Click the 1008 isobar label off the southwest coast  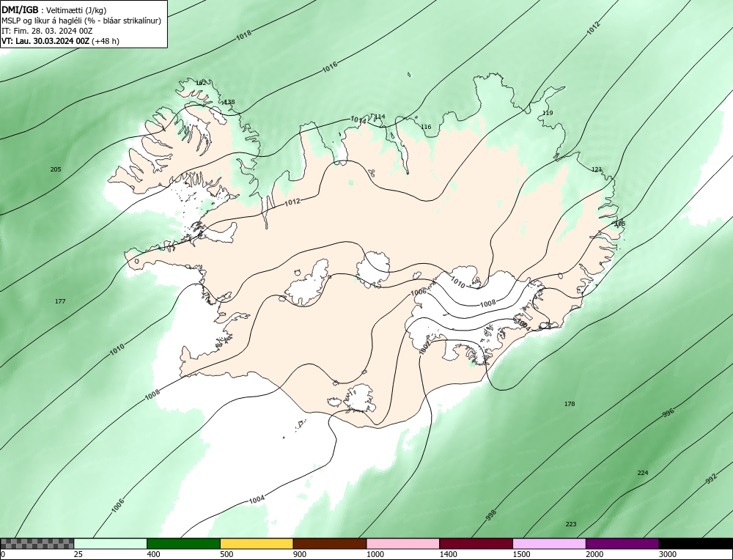(152, 394)
